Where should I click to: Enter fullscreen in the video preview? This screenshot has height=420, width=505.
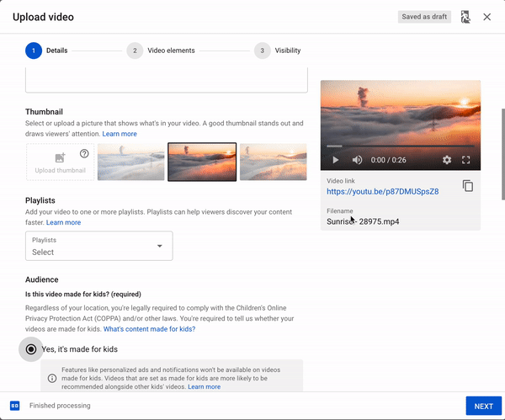tap(465, 160)
